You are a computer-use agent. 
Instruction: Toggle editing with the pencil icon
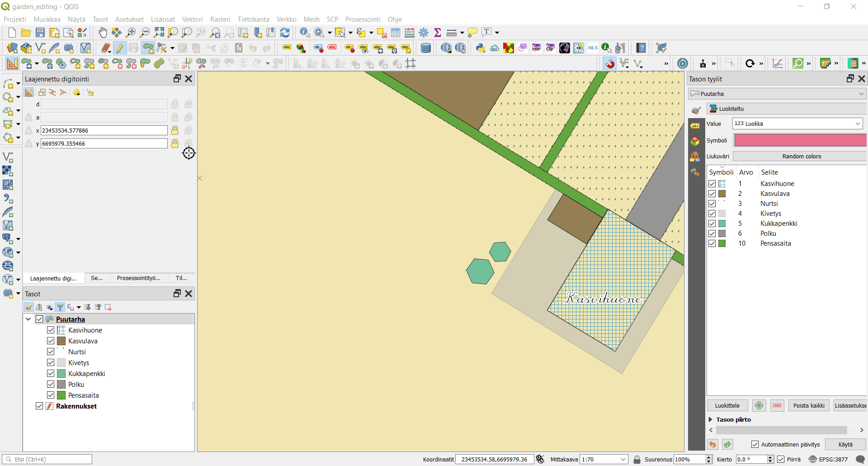pos(120,48)
